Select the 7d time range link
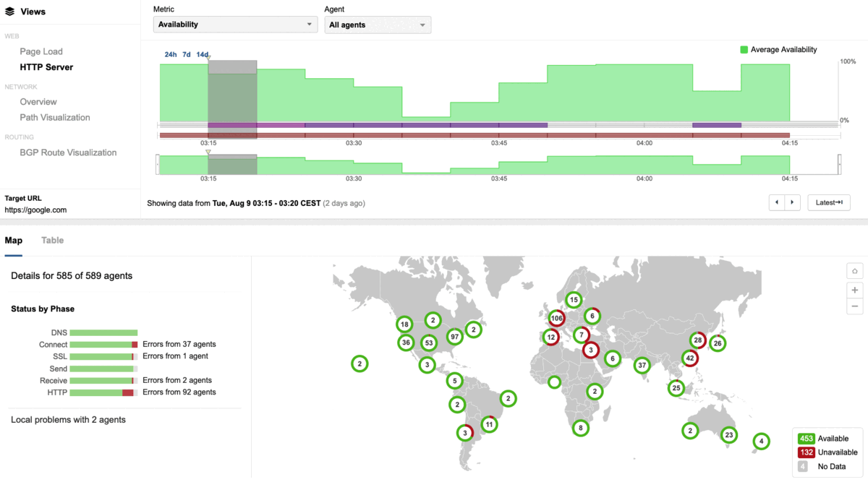The width and height of the screenshot is (868, 482). (x=187, y=54)
